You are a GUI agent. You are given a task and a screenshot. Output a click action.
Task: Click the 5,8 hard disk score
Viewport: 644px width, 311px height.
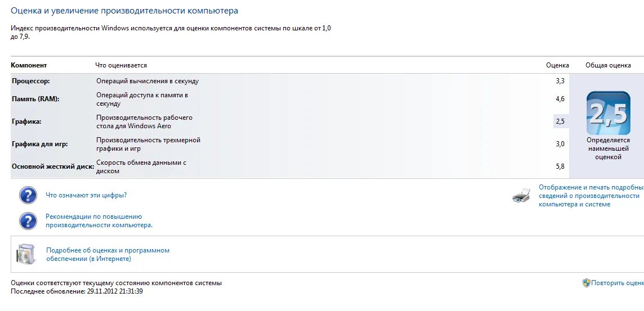point(560,166)
